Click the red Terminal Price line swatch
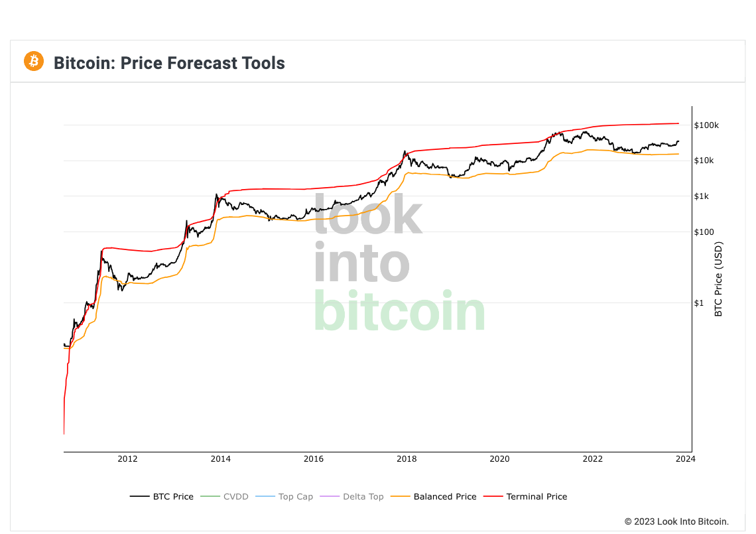This screenshot has height=534, width=756. (494, 496)
